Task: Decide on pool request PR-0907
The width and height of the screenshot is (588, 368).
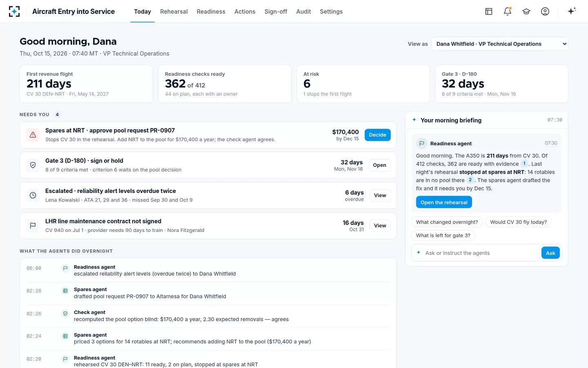Action: tap(378, 135)
